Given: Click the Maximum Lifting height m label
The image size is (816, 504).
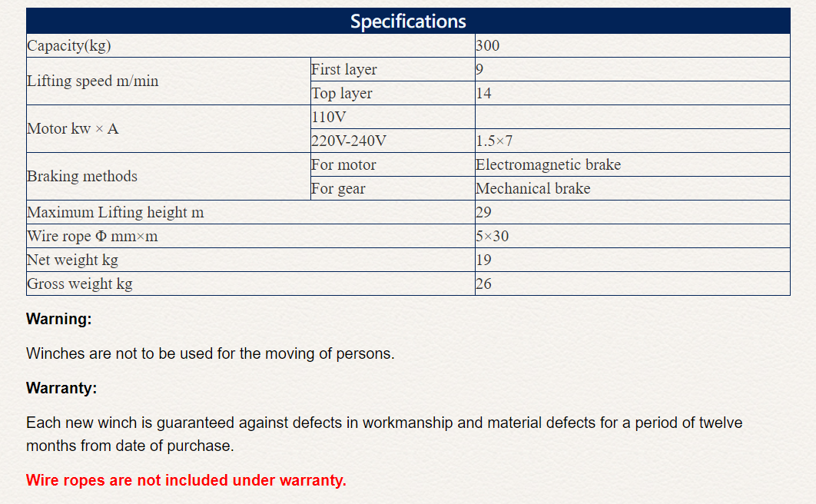Looking at the screenshot, I should [115, 213].
